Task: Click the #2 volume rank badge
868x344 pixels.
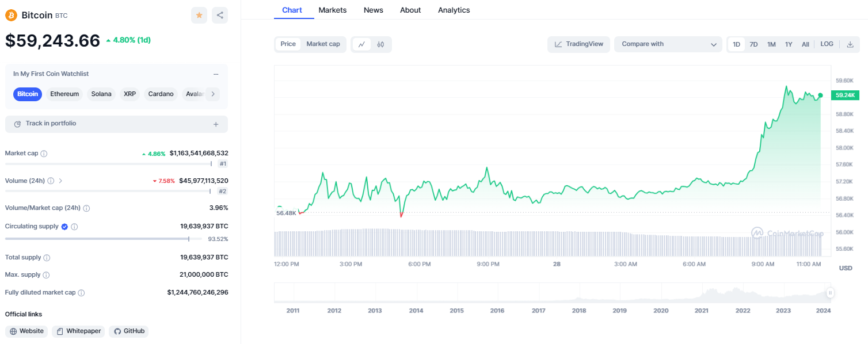Action: (x=222, y=191)
